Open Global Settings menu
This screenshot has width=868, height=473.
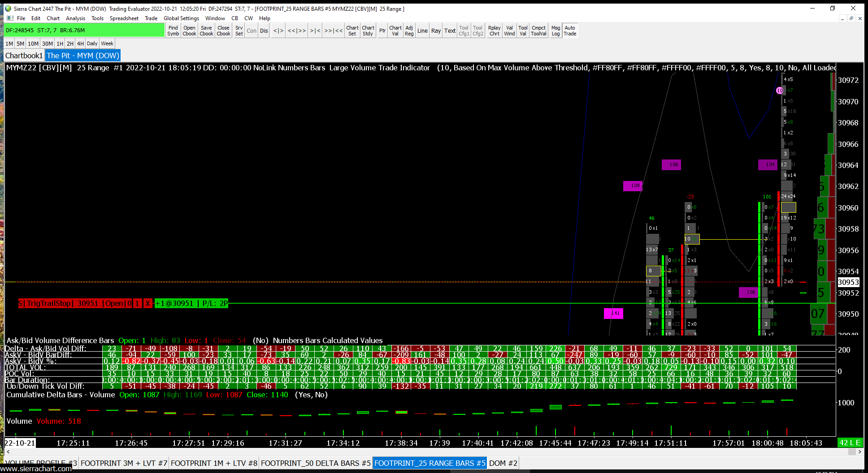click(x=181, y=18)
